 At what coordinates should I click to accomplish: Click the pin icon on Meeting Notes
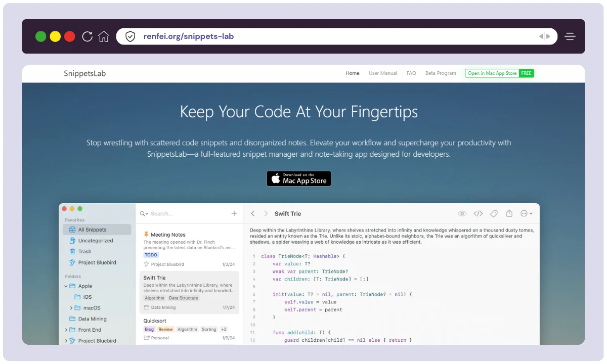[146, 235]
